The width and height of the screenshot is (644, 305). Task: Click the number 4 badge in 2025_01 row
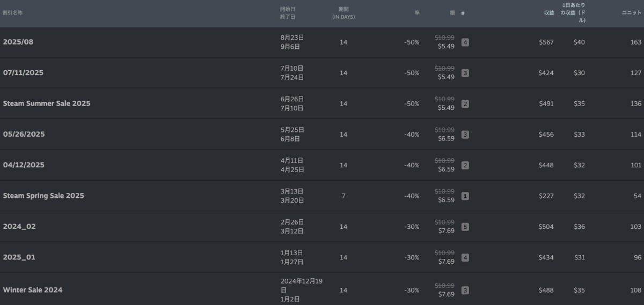(x=465, y=257)
